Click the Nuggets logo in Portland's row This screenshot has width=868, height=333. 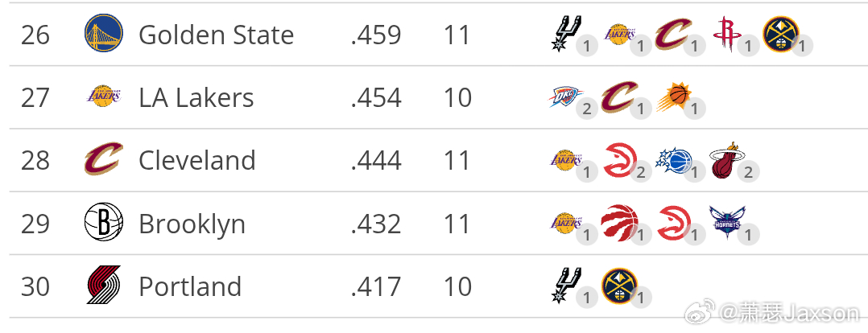(618, 286)
